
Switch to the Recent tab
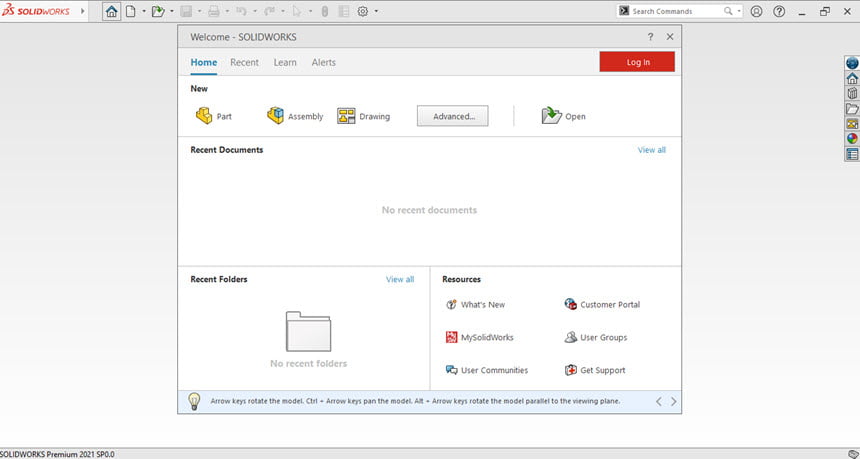click(x=245, y=63)
